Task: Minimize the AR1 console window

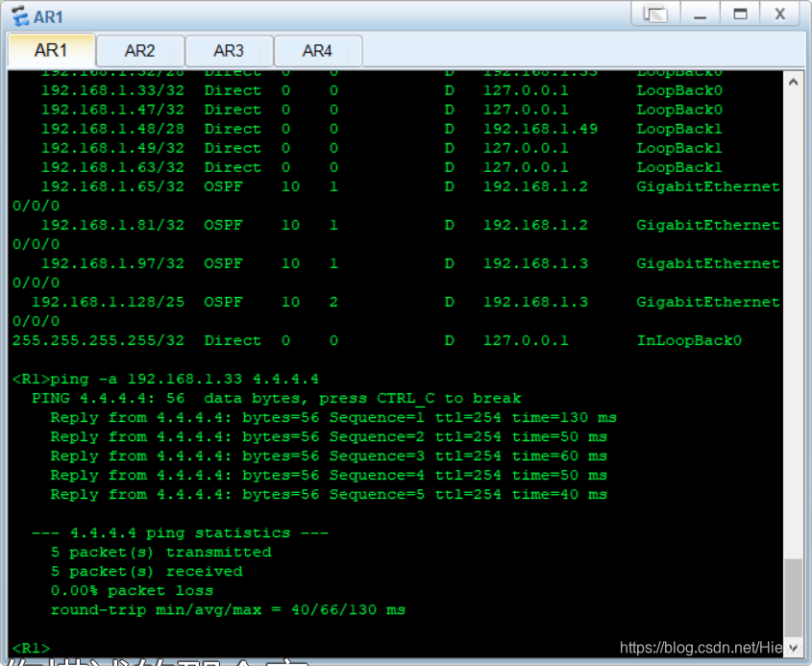Action: pyautogui.click(x=700, y=13)
